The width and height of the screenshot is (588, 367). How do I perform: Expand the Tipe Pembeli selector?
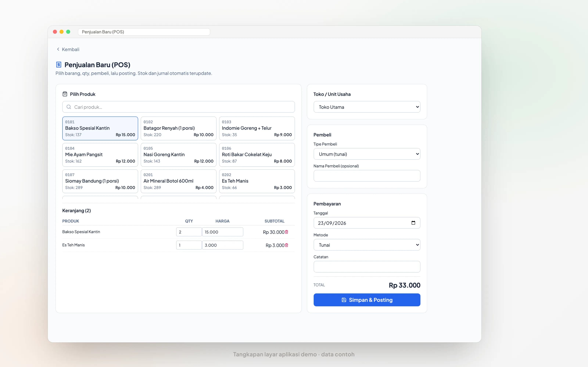point(367,154)
